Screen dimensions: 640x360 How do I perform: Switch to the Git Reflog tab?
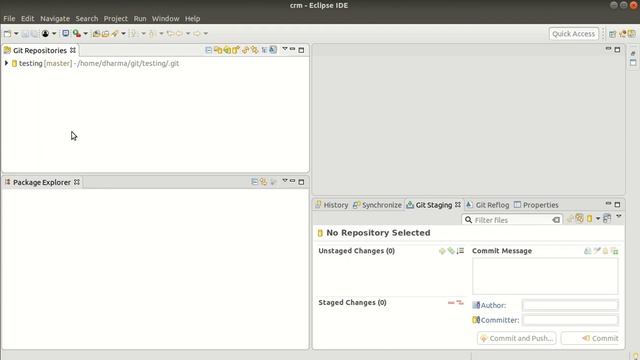488,205
